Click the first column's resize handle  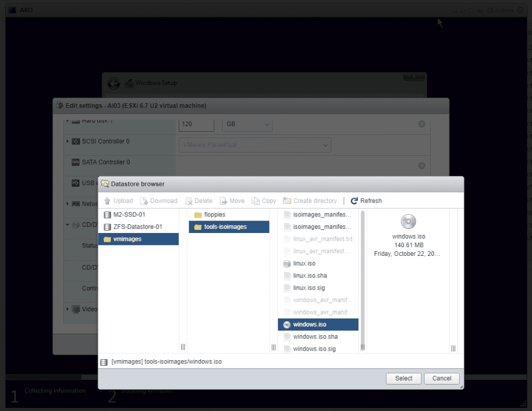point(183,347)
